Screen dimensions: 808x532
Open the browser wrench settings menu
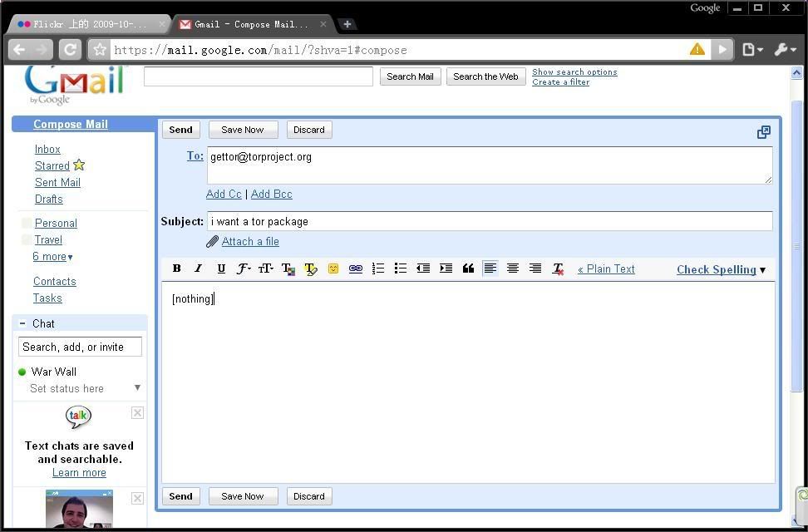(x=786, y=50)
